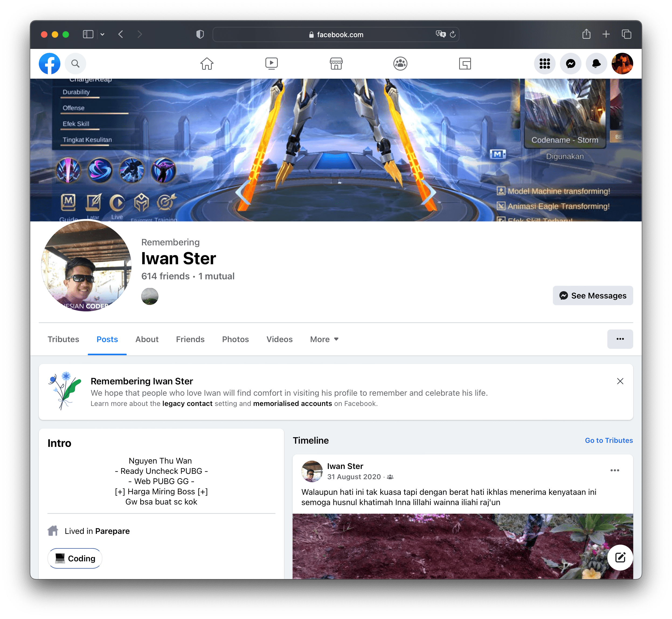Open the notifications bell icon
The image size is (672, 619).
click(596, 63)
